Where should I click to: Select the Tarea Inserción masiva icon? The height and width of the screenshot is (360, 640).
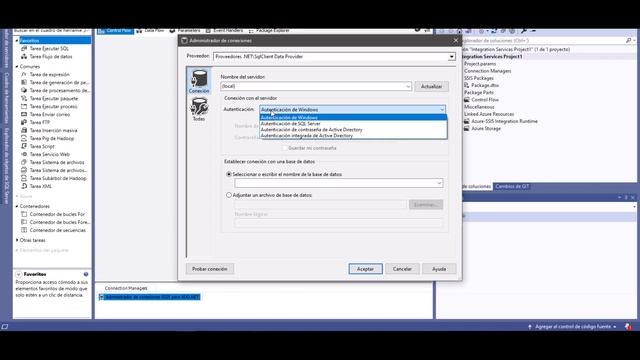click(x=24, y=130)
